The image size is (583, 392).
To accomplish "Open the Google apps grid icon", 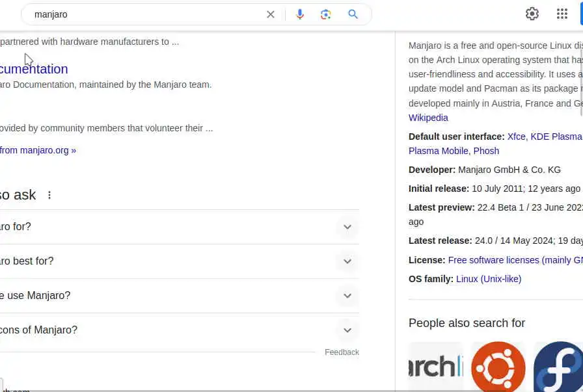I will point(562,14).
